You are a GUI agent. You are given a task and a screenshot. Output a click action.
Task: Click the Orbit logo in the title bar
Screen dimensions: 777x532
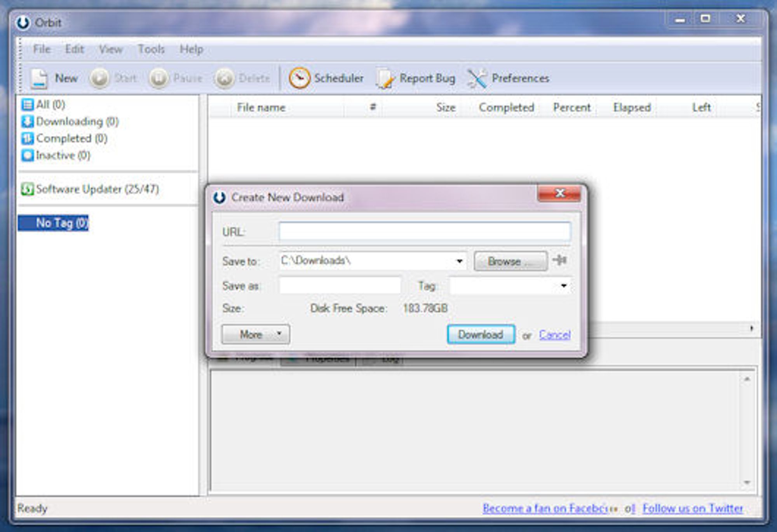(23, 23)
